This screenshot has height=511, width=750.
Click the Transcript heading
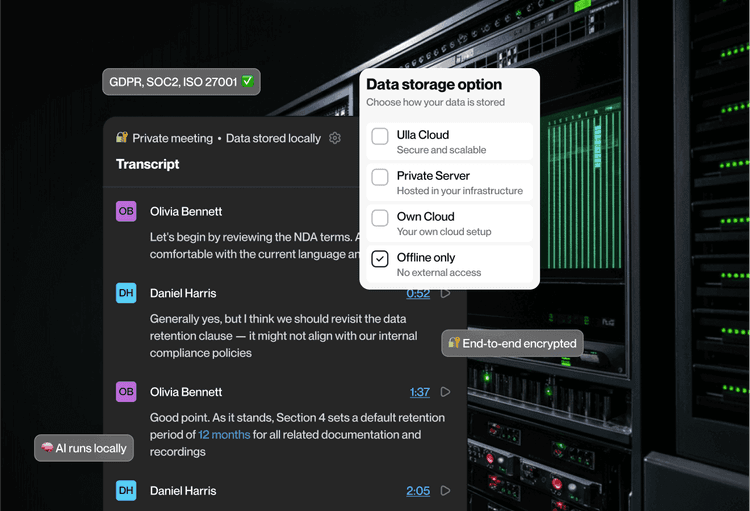(148, 164)
